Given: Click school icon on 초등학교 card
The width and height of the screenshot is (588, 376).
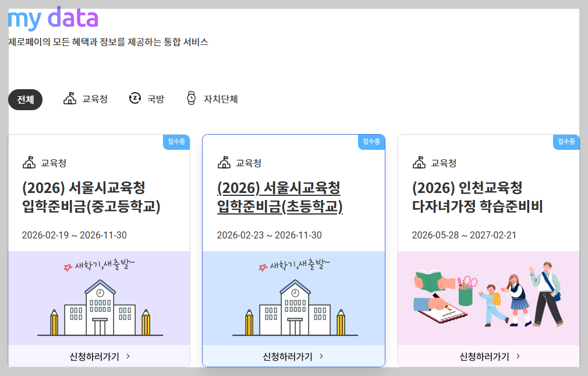Looking at the screenshot, I should tap(224, 162).
